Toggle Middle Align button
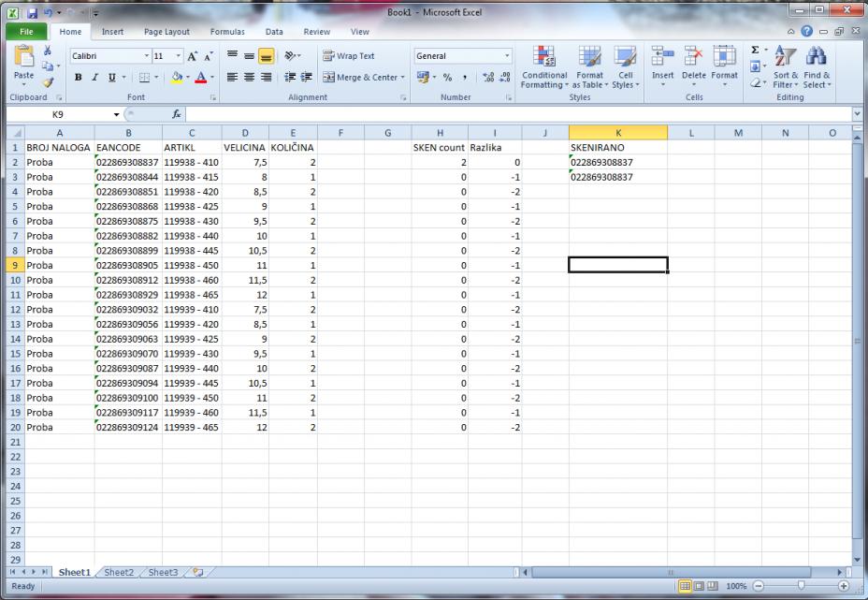 [x=249, y=56]
